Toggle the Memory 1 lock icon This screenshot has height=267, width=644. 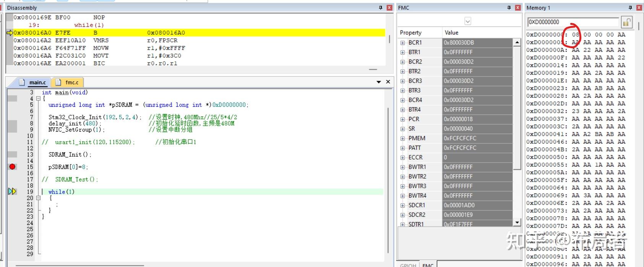(x=626, y=22)
